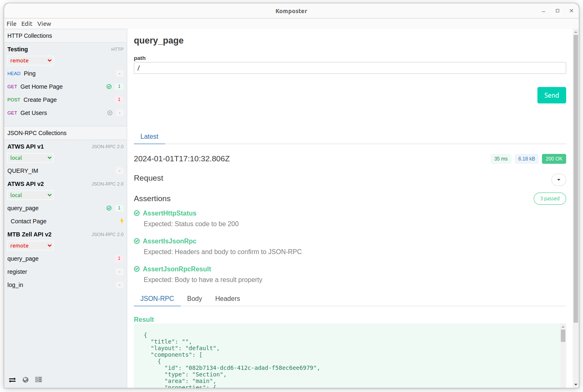Click the red count badge on MTB Zell query_page
Image resolution: width=583 pixels, height=392 pixels.
(x=119, y=259)
